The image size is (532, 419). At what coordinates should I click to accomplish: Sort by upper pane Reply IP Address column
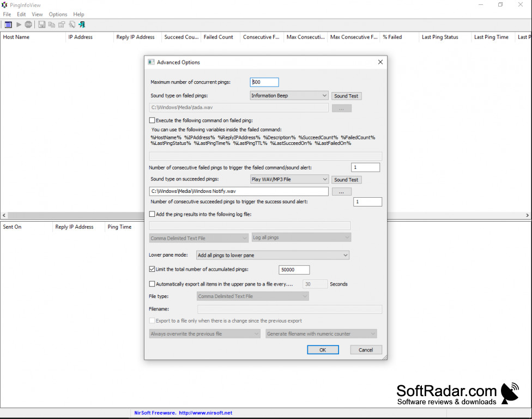137,37
